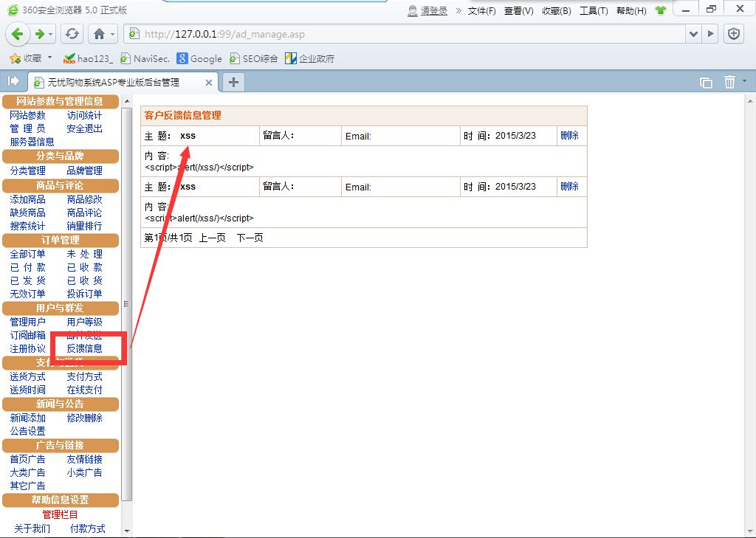Delete the second xss feedback entry
756x538 pixels.
(x=569, y=187)
